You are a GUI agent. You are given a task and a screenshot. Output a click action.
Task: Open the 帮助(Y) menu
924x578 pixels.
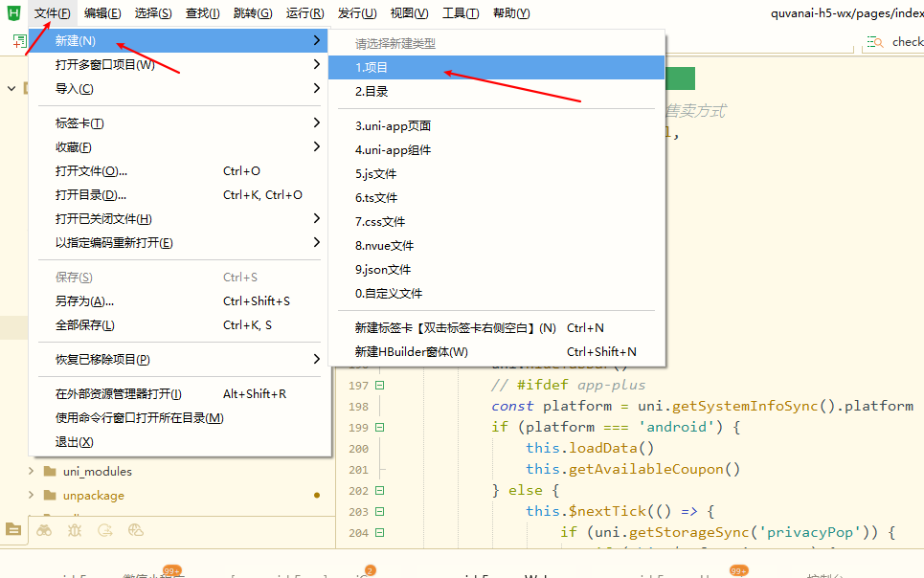coord(511,13)
